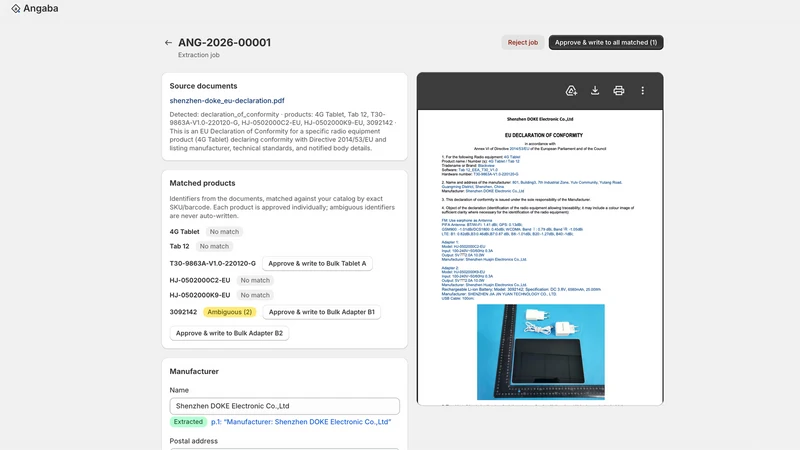This screenshot has height=450, width=800.
Task: Click No match badge beside HJ-0502000K9-EU
Action: point(255,295)
